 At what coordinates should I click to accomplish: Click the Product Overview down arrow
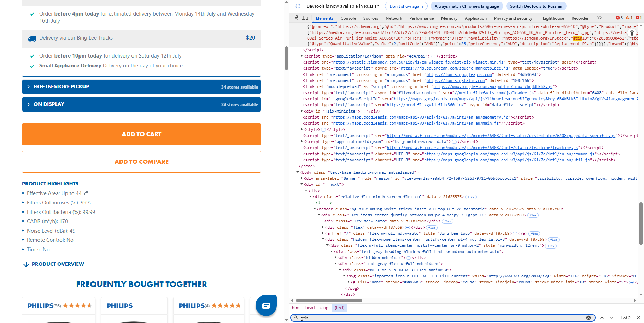point(26,264)
